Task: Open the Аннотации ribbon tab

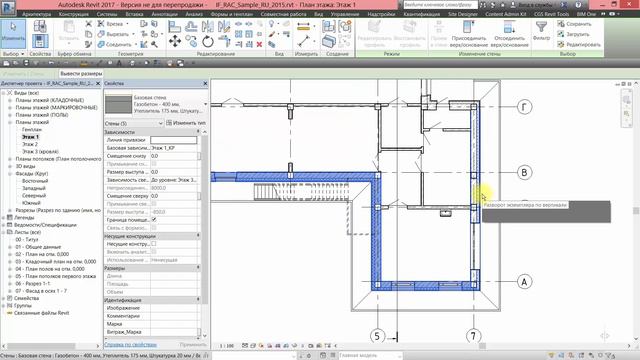Action: click(164, 14)
